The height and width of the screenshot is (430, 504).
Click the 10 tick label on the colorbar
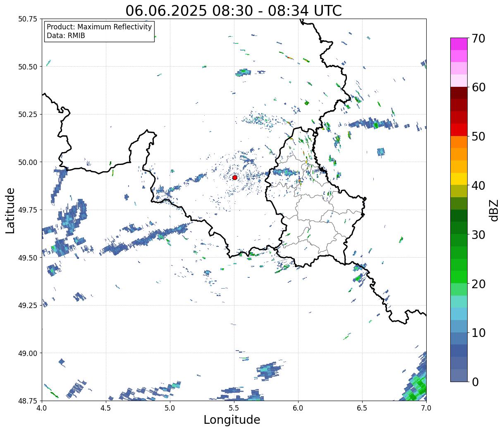pyautogui.click(x=478, y=333)
